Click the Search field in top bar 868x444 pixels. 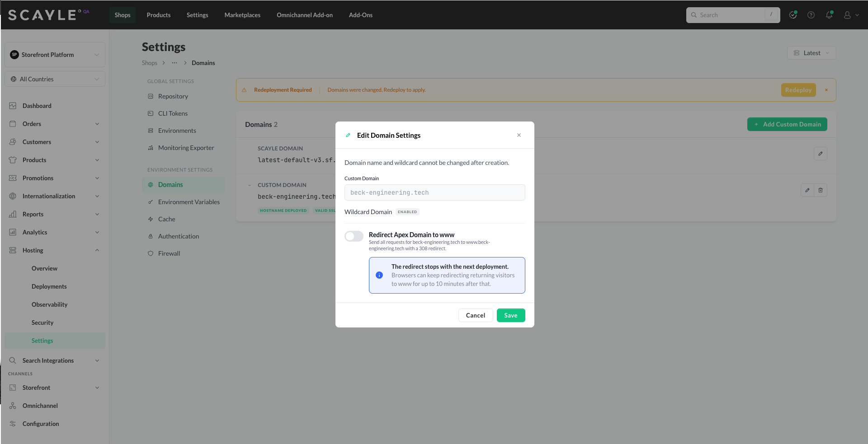733,15
